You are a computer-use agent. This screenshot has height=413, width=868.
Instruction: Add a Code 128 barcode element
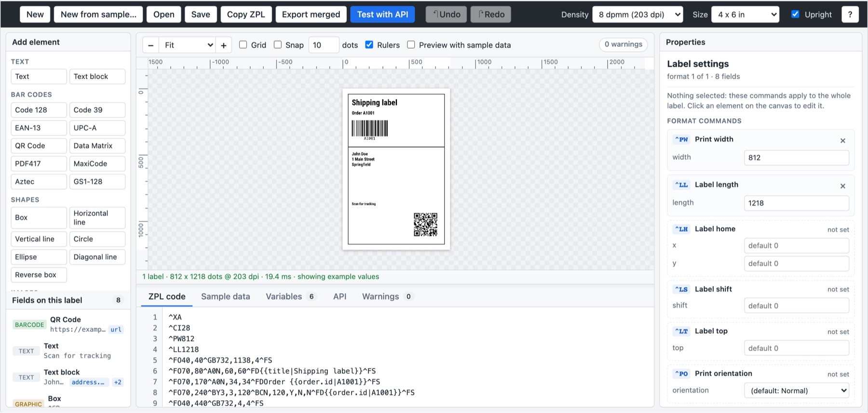(x=39, y=110)
